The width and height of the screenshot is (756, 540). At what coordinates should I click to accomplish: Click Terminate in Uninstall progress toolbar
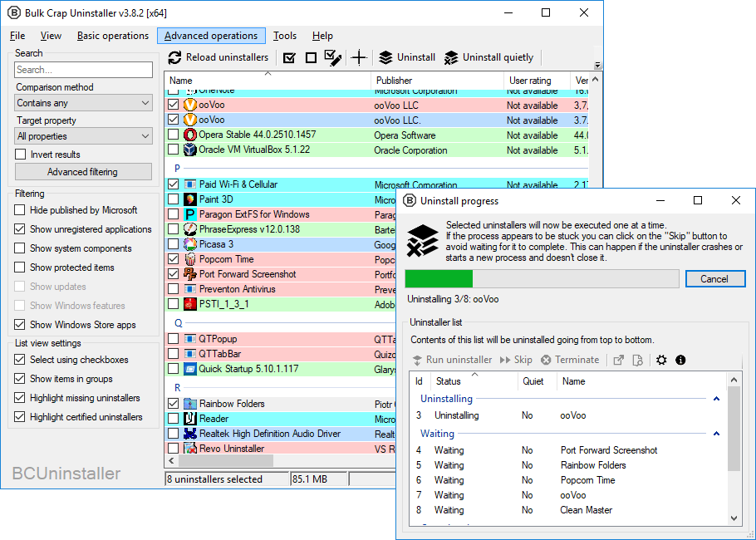click(x=569, y=361)
